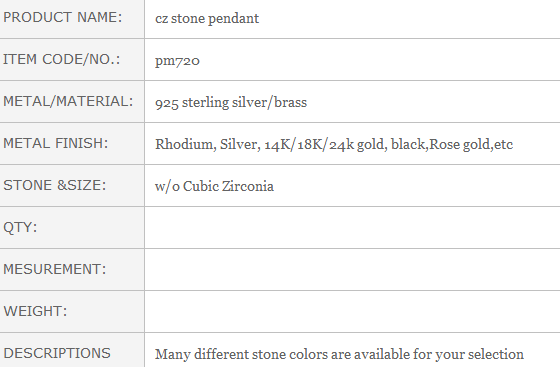Image resolution: width=560 pixels, height=367 pixels.
Task: Click the empty MESUREMENT value cell
Action: click(x=352, y=270)
